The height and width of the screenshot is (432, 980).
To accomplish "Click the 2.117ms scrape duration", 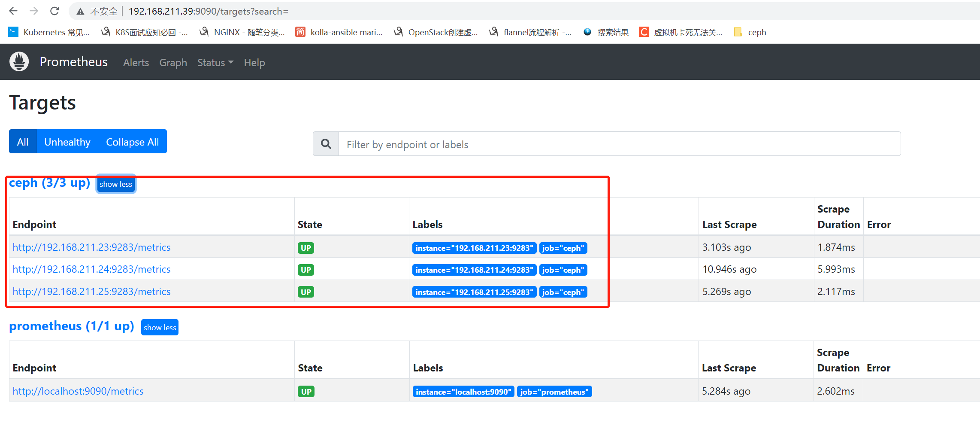I will pos(836,292).
